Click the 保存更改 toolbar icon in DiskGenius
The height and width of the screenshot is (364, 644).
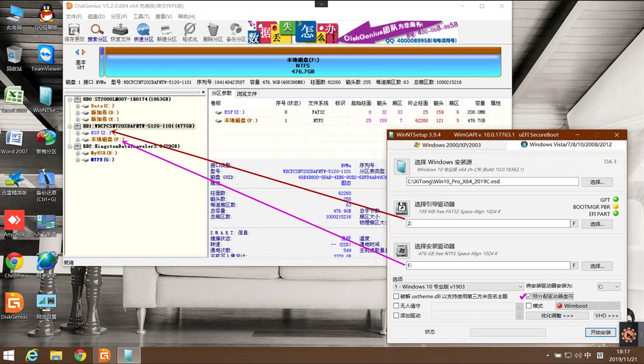pos(74,32)
